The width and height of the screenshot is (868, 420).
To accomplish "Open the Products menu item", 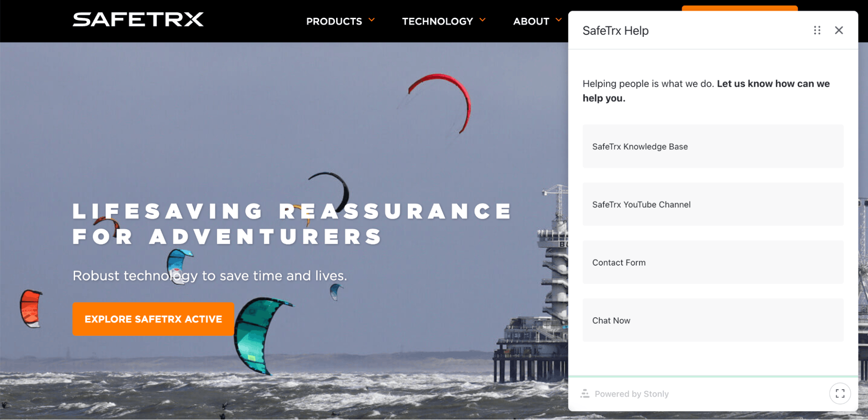I will point(334,21).
